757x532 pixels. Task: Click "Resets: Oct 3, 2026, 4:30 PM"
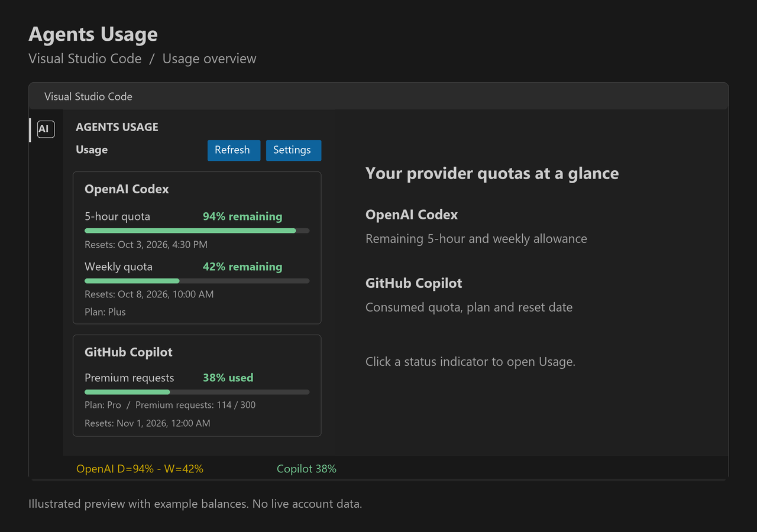(x=146, y=245)
